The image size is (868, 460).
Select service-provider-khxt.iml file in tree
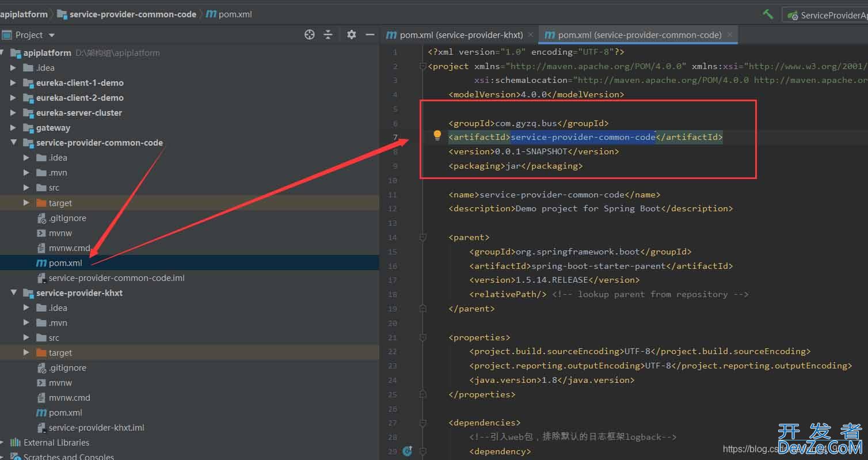point(96,428)
